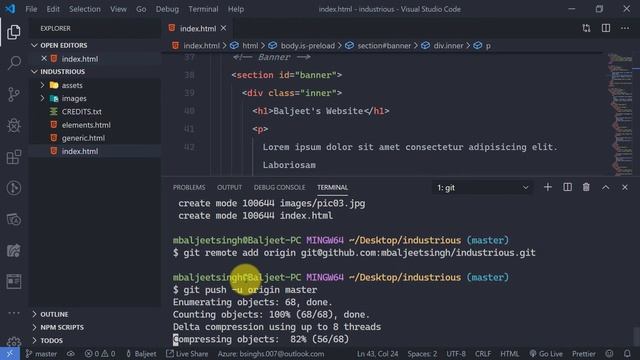
Task: Open the Debug menu
Action: pyautogui.click(x=167, y=9)
